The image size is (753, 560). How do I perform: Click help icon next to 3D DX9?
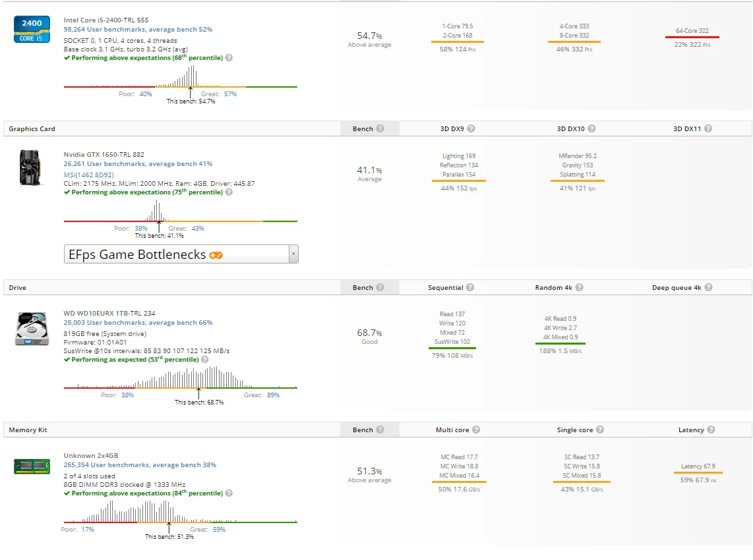(x=471, y=128)
